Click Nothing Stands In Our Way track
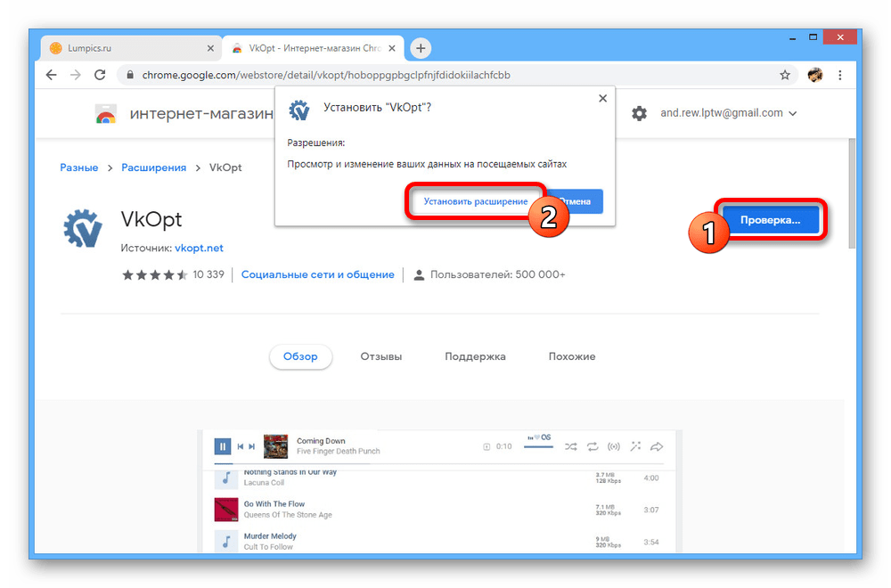The image size is (891, 588). (x=290, y=472)
